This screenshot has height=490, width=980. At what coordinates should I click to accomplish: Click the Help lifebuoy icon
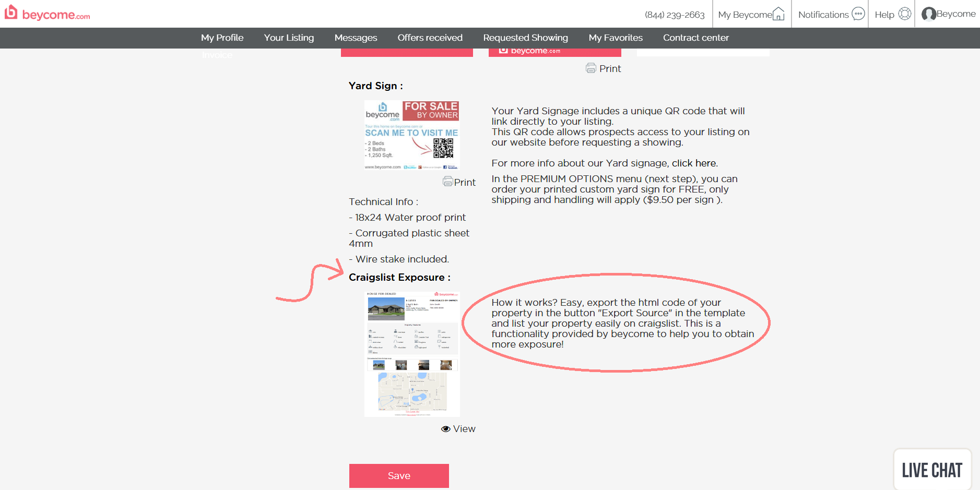click(x=905, y=14)
